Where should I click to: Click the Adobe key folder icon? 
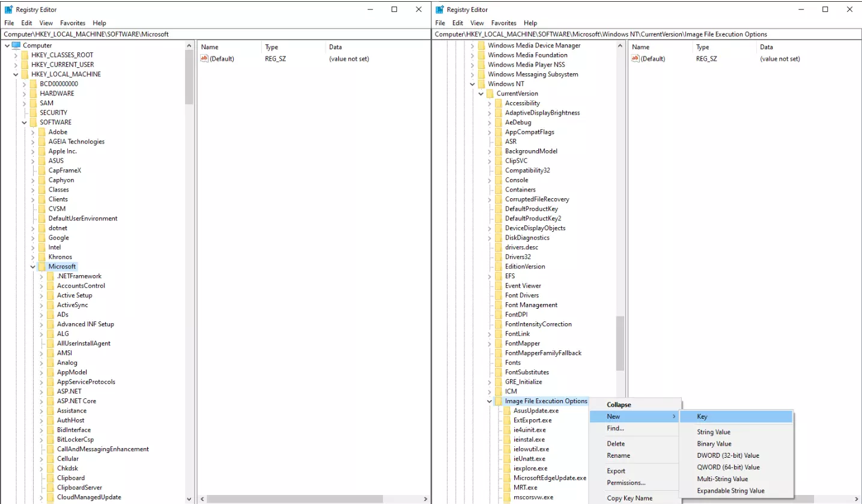41,132
